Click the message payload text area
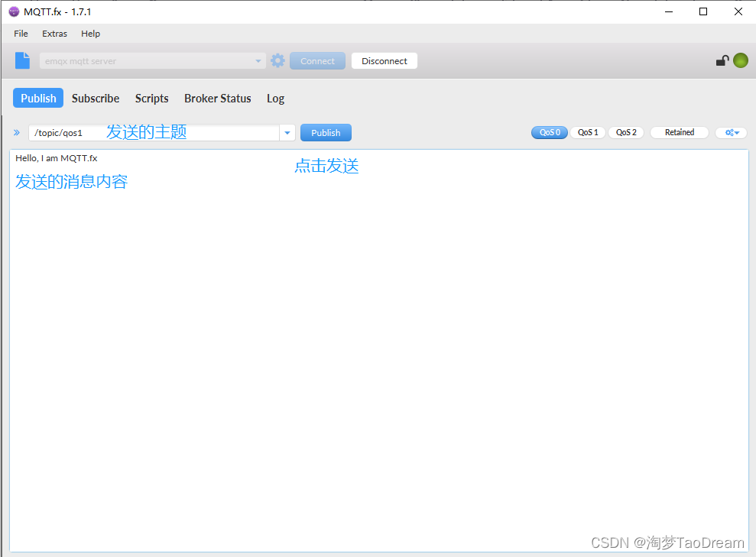This screenshot has height=557, width=756. (x=379, y=350)
